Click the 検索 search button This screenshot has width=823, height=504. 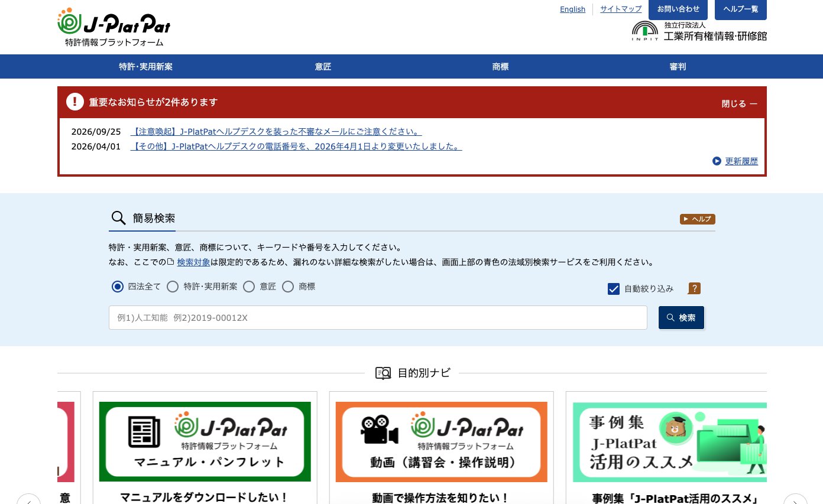pos(681,317)
